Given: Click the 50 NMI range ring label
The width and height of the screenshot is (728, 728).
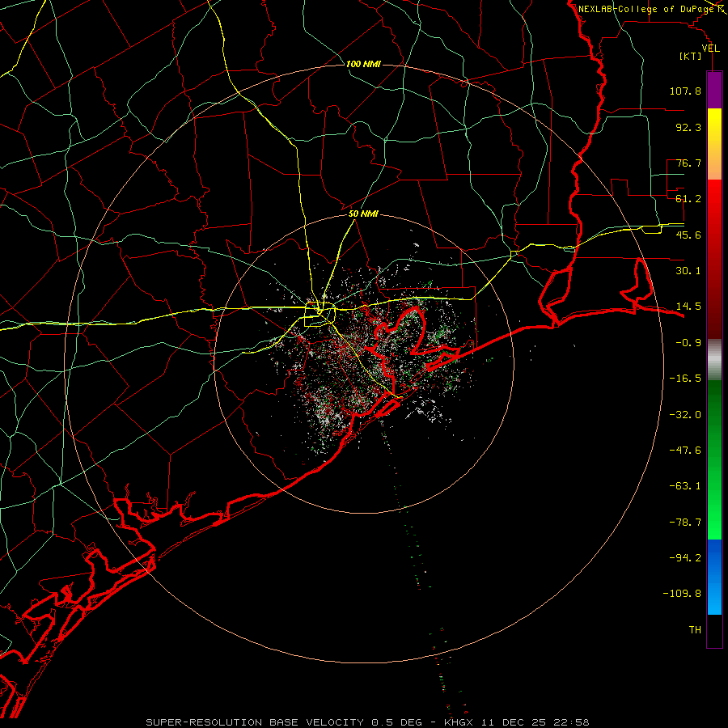Looking at the screenshot, I should click(x=363, y=214).
